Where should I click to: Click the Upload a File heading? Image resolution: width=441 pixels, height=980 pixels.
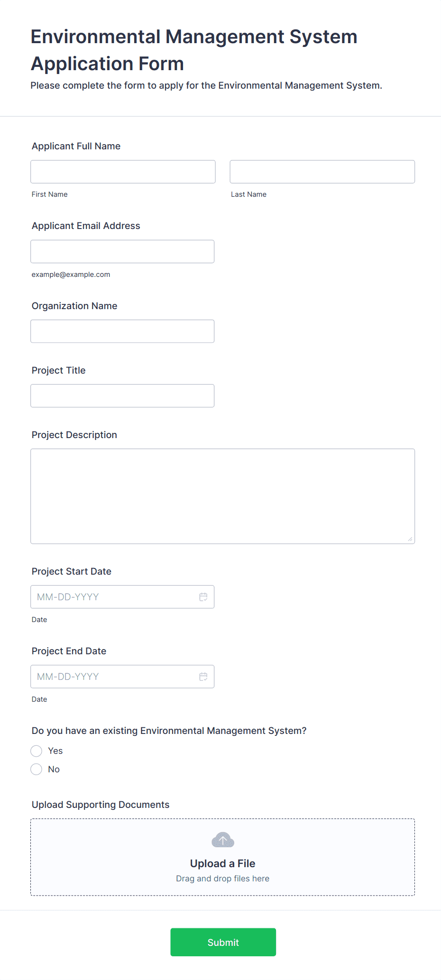pos(222,863)
